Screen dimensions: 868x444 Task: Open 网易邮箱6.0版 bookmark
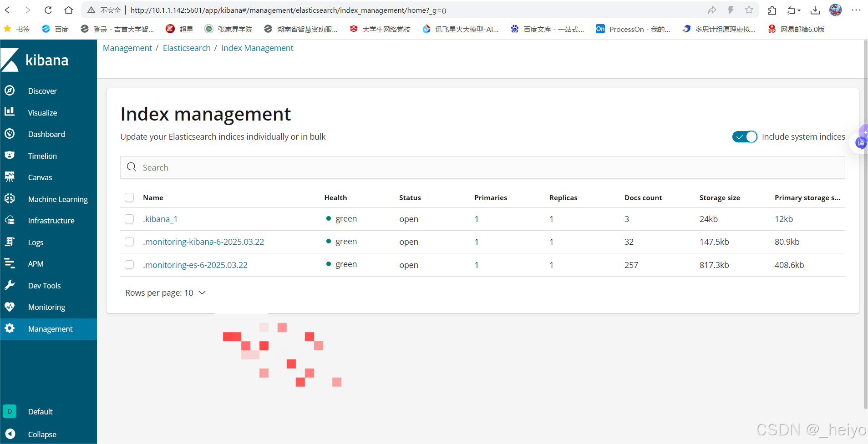point(797,29)
